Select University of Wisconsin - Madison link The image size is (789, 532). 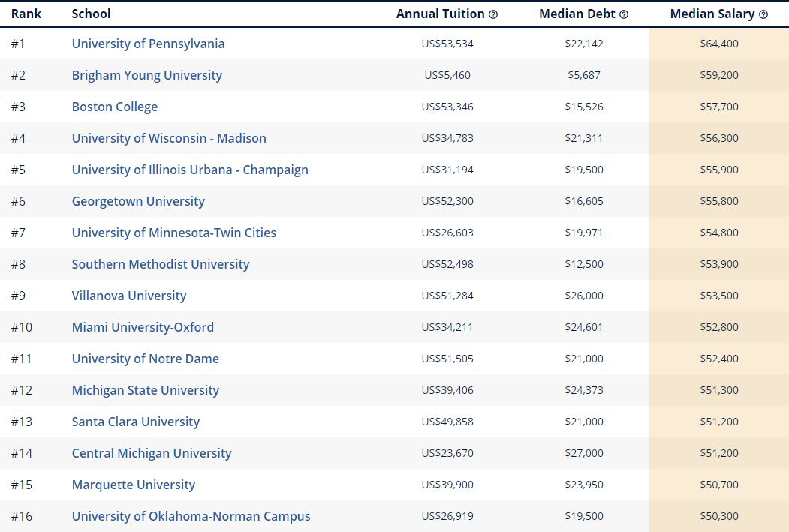point(169,138)
